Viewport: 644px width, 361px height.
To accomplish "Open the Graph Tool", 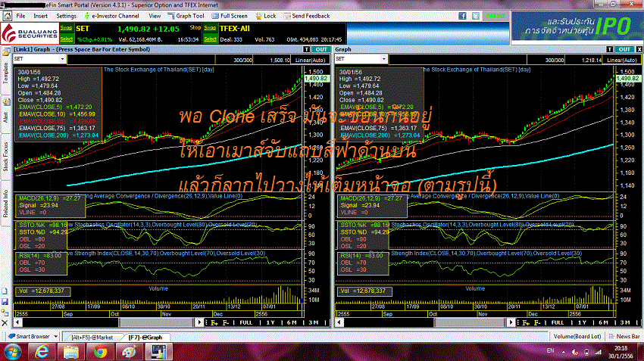I will (x=186, y=16).
